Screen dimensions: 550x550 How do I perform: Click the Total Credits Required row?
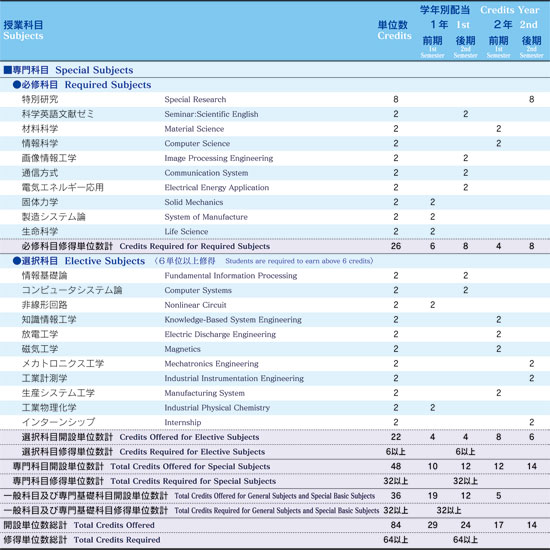tap(275, 540)
